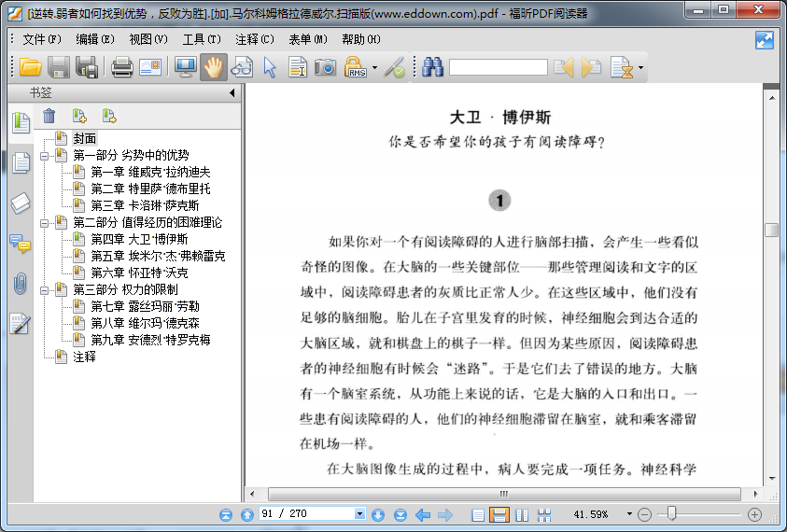Viewport: 787px width, 532px height.
Task: Click the second bookmark destination icon
Action: 109,116
